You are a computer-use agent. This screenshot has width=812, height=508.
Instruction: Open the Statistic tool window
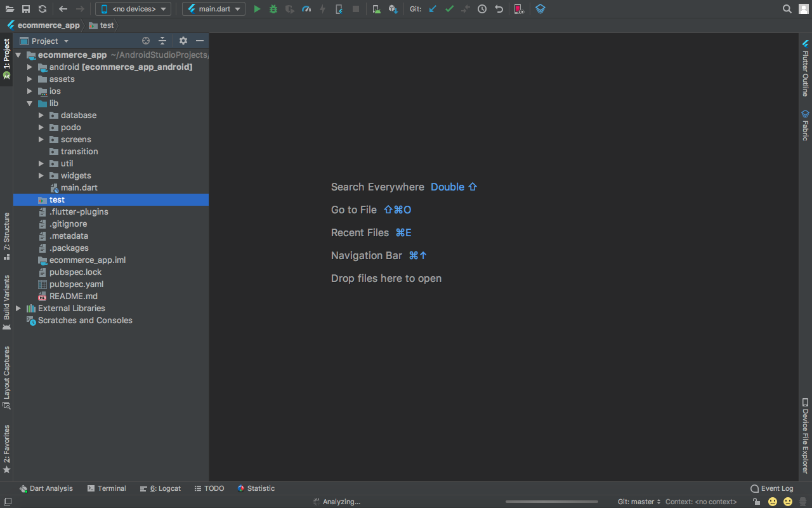tap(256, 488)
